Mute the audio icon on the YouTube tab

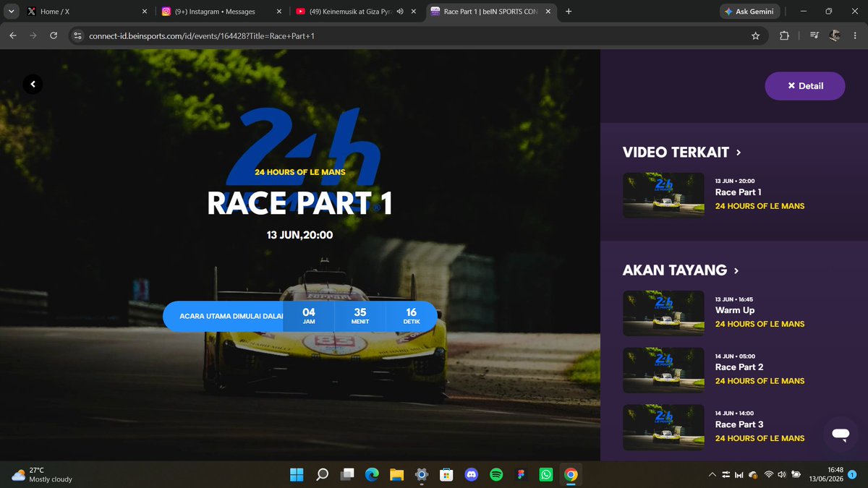pyautogui.click(x=400, y=12)
